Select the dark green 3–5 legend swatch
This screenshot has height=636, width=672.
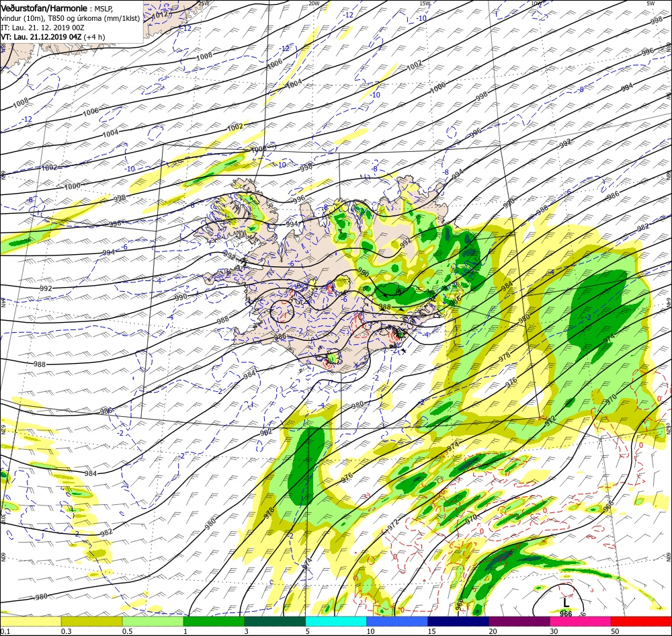tap(275, 621)
